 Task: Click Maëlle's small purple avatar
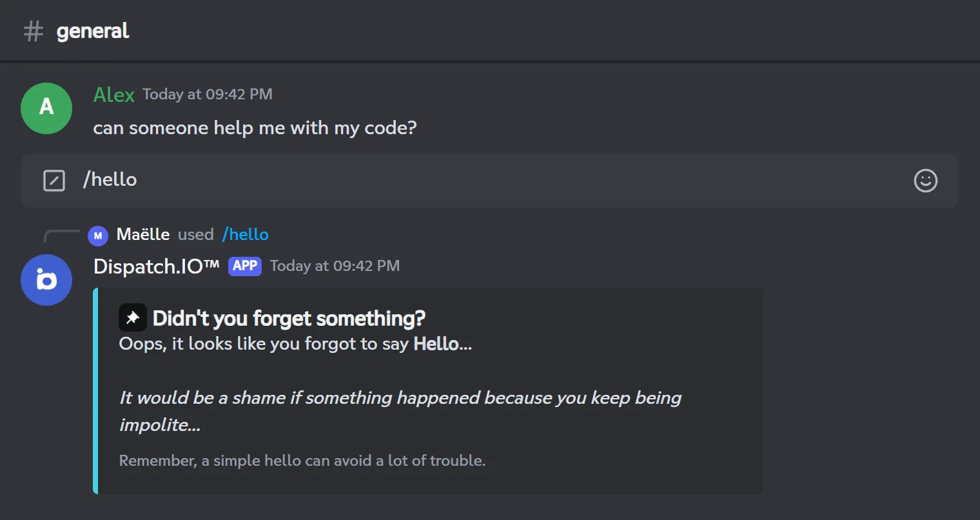pyautogui.click(x=98, y=235)
